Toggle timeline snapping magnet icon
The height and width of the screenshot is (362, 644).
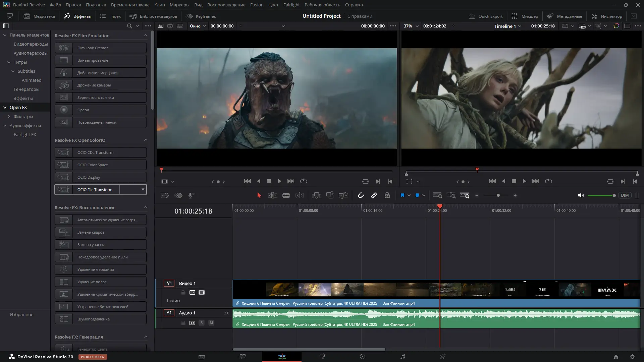[361, 195]
